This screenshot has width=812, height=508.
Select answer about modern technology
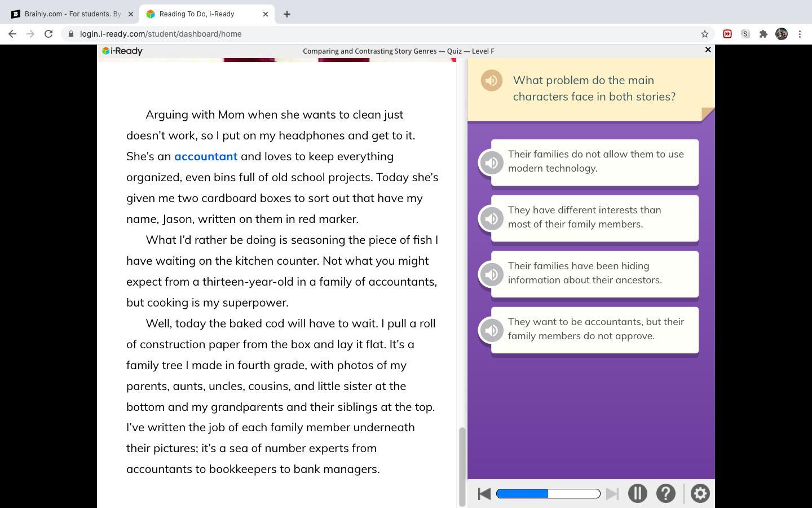tap(595, 161)
